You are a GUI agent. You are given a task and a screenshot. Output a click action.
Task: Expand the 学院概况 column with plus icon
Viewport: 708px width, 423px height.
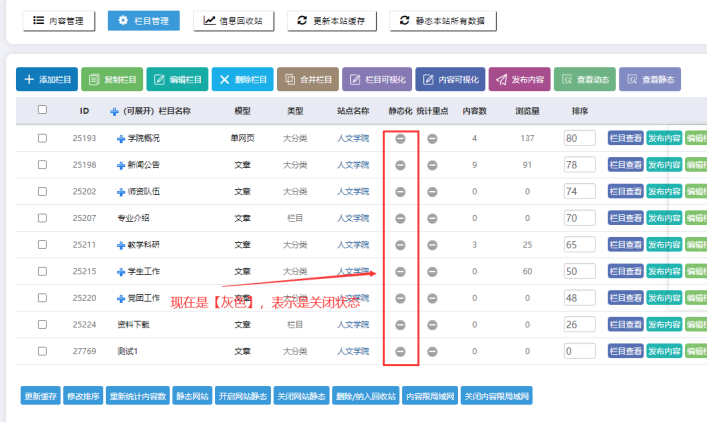(121, 138)
